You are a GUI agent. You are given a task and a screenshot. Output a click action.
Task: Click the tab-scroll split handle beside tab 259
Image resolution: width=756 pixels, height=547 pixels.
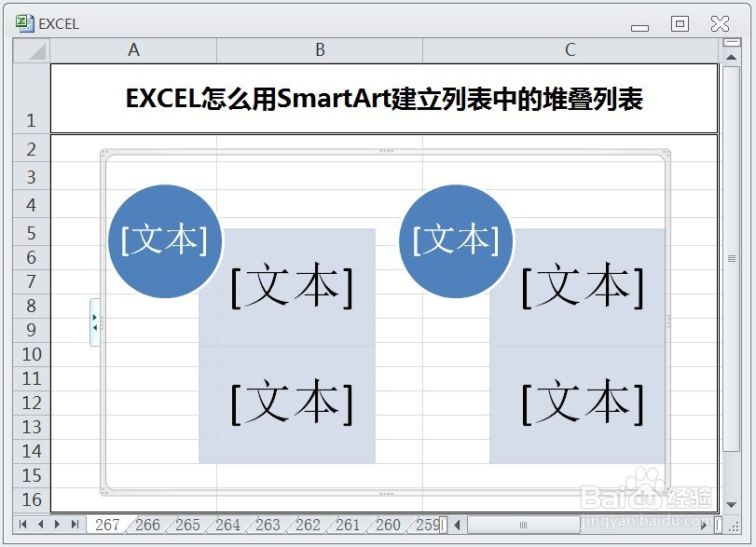coord(444,525)
